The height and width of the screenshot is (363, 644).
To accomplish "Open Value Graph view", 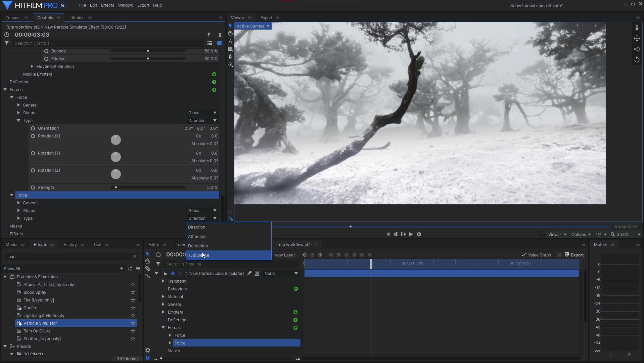I will click(x=536, y=255).
